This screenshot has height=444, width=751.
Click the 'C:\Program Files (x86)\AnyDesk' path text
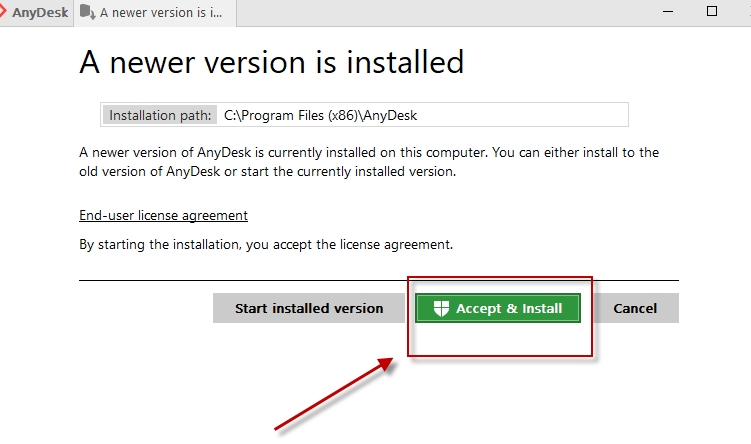320,115
